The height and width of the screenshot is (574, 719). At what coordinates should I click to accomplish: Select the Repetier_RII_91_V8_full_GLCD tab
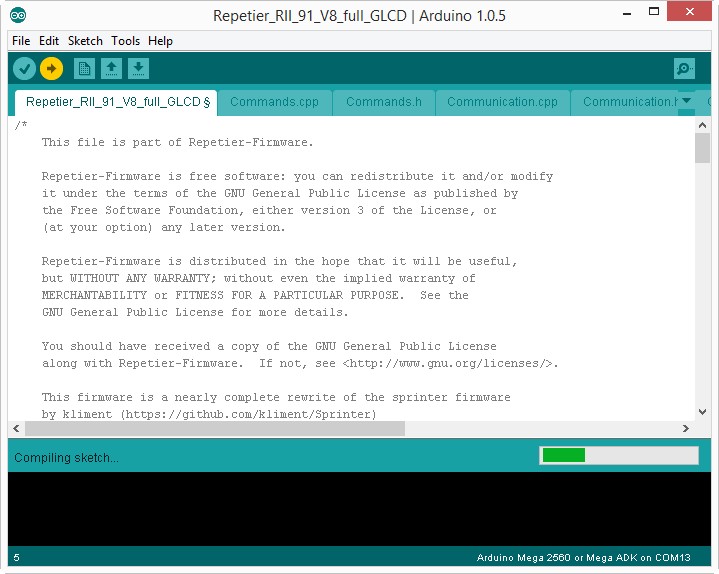pos(117,102)
